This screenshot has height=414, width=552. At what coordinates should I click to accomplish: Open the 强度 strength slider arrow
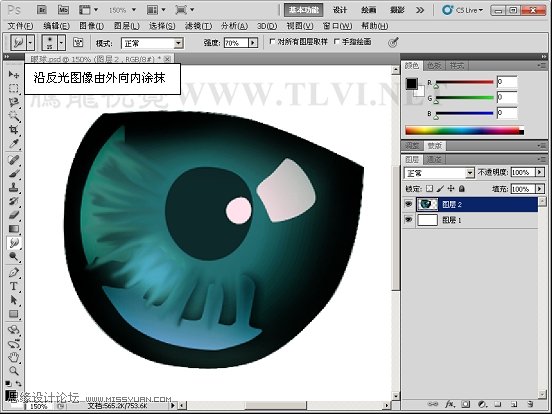pos(253,43)
